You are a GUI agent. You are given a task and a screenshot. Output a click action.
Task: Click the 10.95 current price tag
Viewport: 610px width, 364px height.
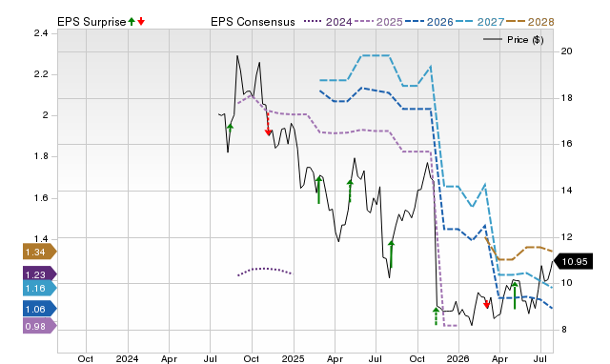point(573,261)
